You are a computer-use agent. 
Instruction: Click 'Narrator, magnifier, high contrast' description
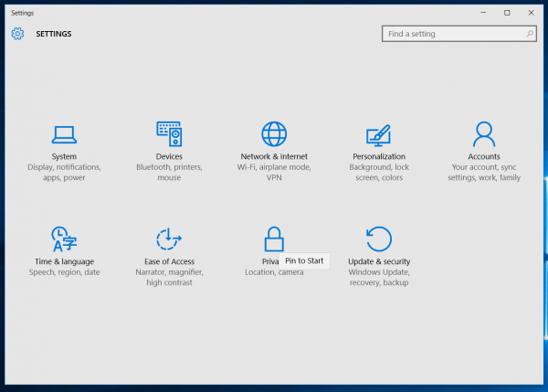[x=169, y=277]
